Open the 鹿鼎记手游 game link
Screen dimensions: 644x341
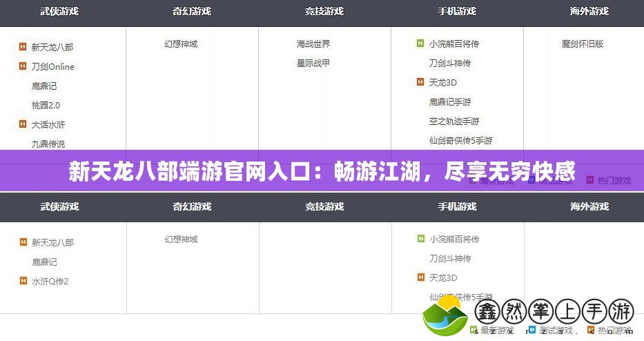point(450,101)
